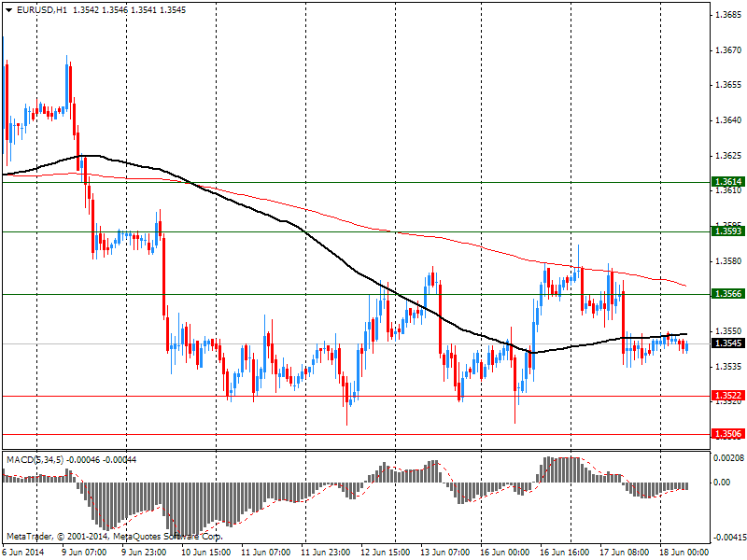The image size is (747, 560).
Task: Click the 10 Jun 15:00 time label
Action: click(x=205, y=553)
